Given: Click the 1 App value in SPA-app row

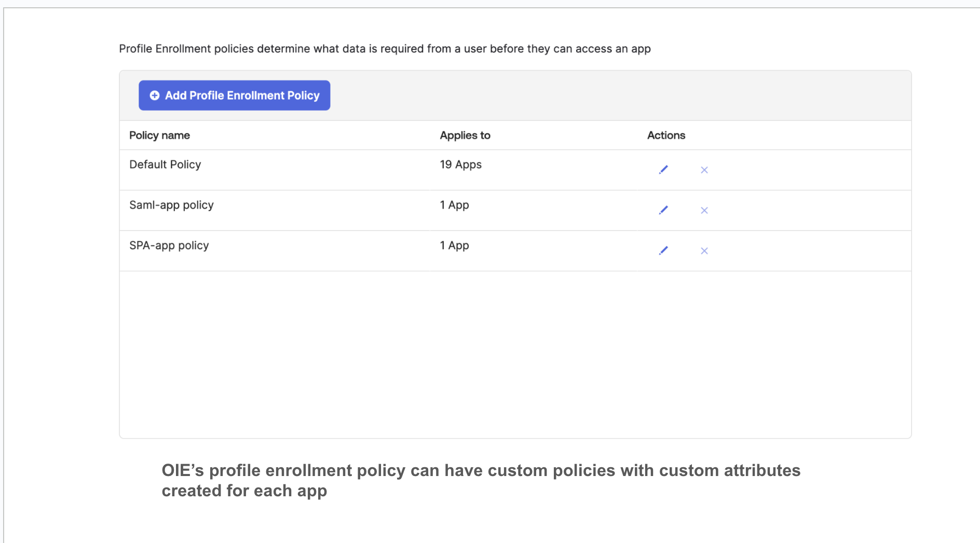Looking at the screenshot, I should 454,246.
